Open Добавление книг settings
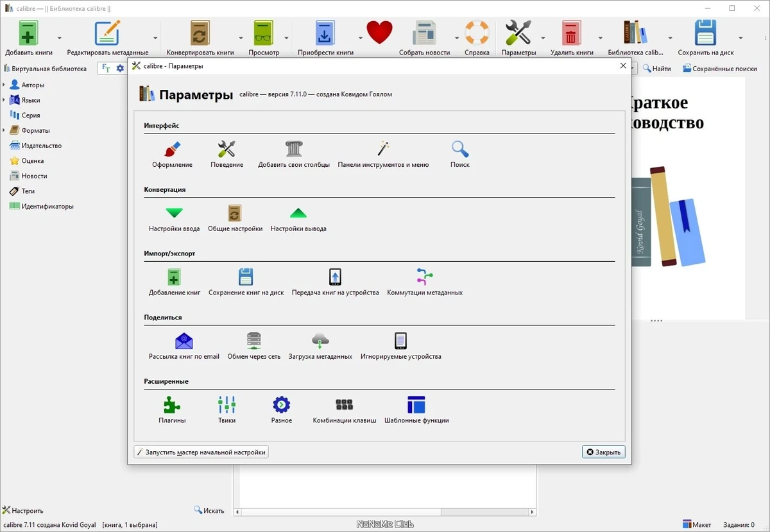The width and height of the screenshot is (770, 532). [175, 282]
